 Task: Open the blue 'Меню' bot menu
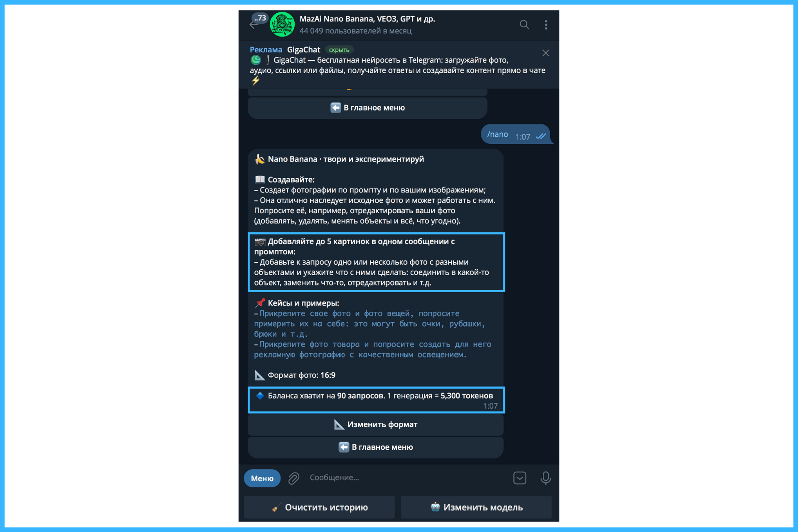pyautogui.click(x=262, y=478)
